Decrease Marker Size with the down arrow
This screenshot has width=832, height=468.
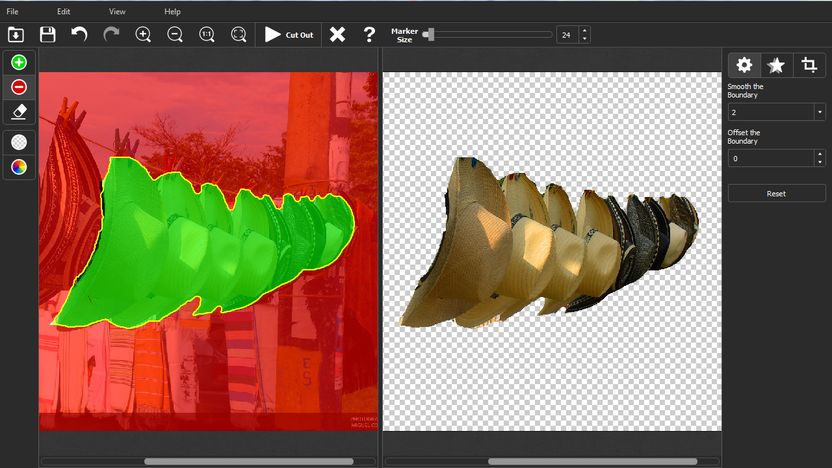tap(585, 39)
